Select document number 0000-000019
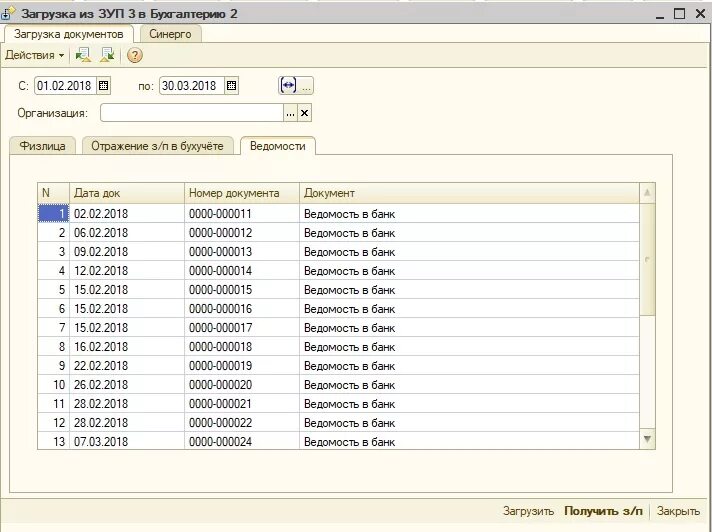Viewport: 712px width, 532px height. point(242,366)
